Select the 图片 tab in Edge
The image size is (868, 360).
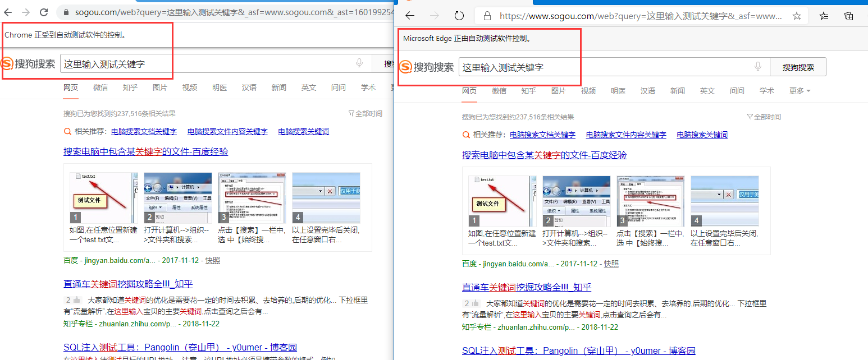(559, 91)
